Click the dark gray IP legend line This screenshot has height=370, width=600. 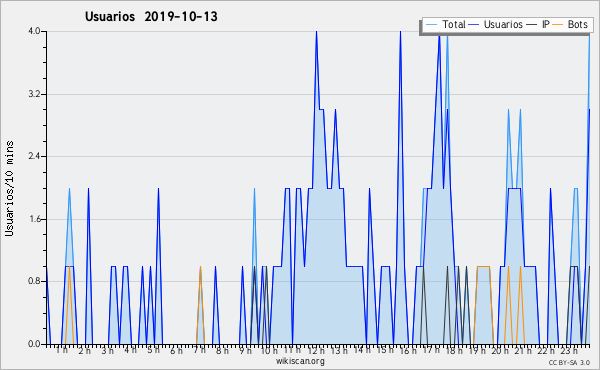[x=532, y=25]
